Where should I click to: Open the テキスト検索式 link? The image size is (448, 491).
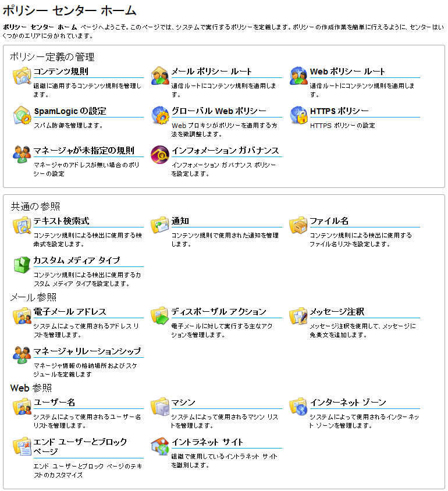(x=61, y=221)
